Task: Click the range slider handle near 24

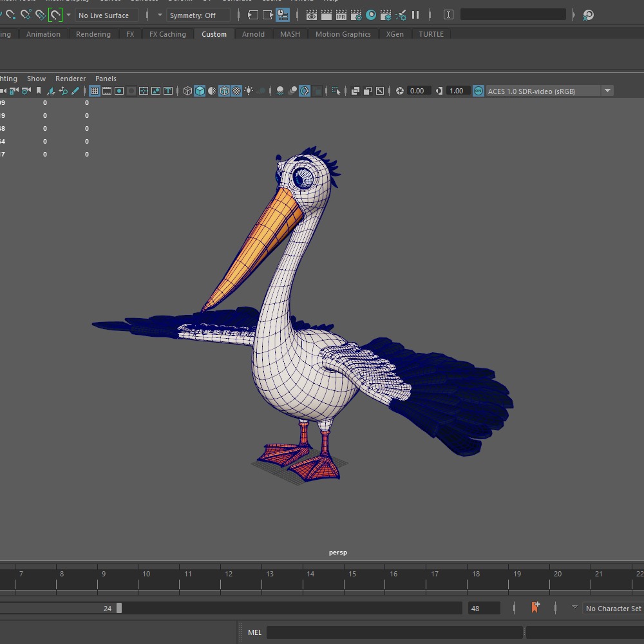Action: point(119,609)
